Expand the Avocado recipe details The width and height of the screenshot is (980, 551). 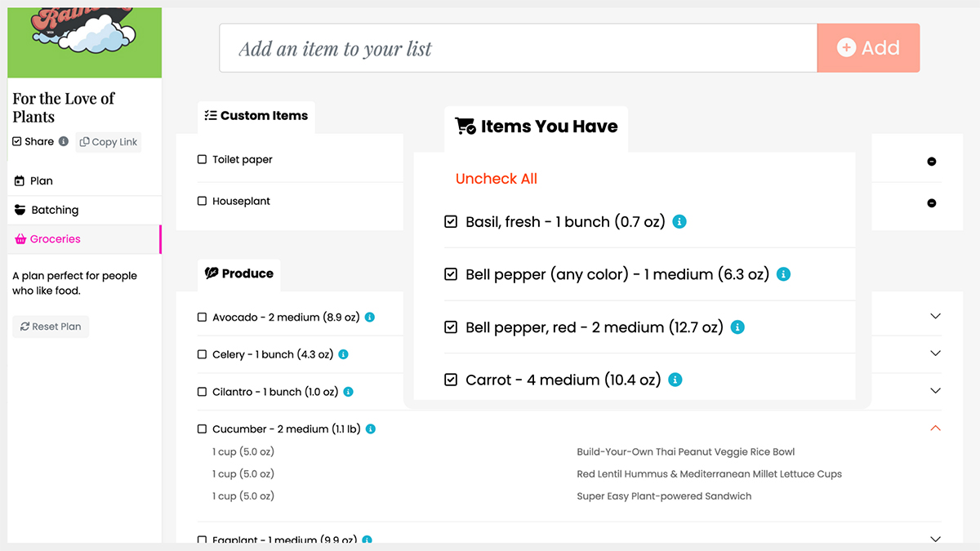point(936,317)
